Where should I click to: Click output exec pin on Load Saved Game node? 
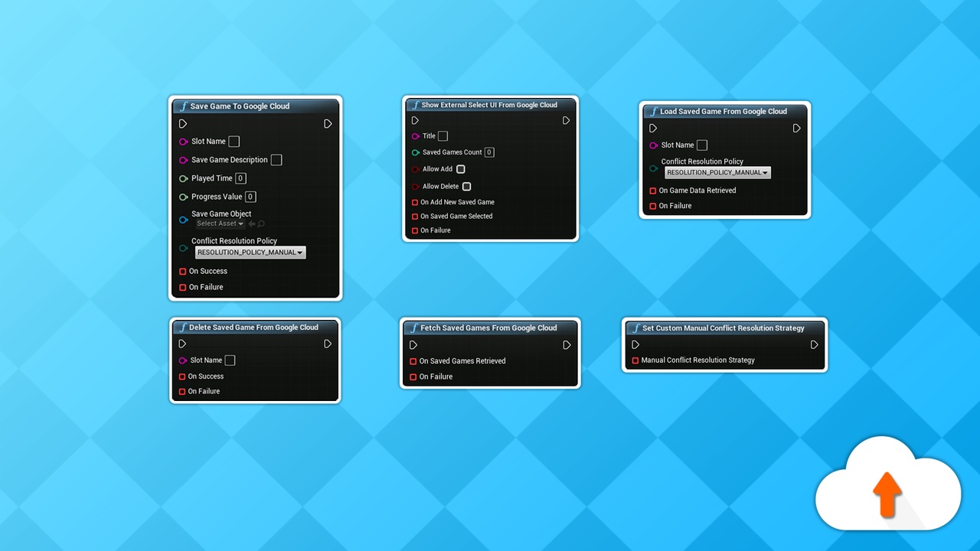click(x=797, y=129)
